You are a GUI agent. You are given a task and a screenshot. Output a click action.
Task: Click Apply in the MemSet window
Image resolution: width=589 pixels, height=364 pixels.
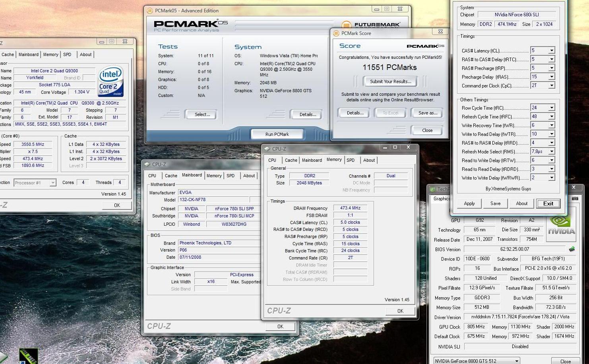tap(469, 203)
